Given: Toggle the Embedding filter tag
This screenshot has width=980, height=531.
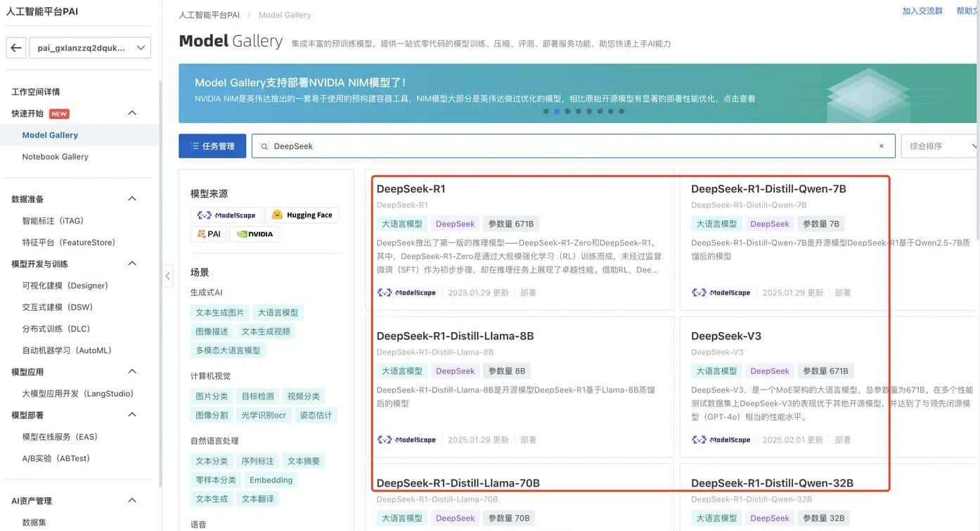Looking at the screenshot, I should point(271,480).
